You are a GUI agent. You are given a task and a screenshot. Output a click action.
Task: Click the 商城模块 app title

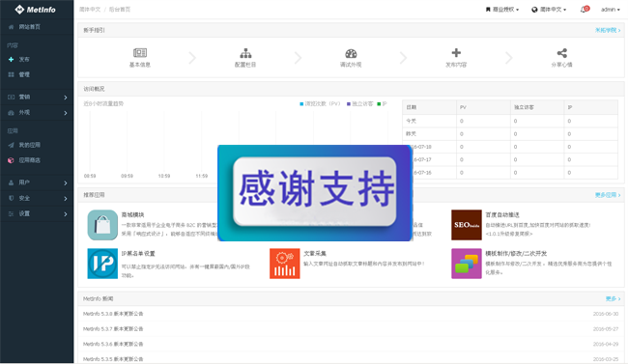132,214
